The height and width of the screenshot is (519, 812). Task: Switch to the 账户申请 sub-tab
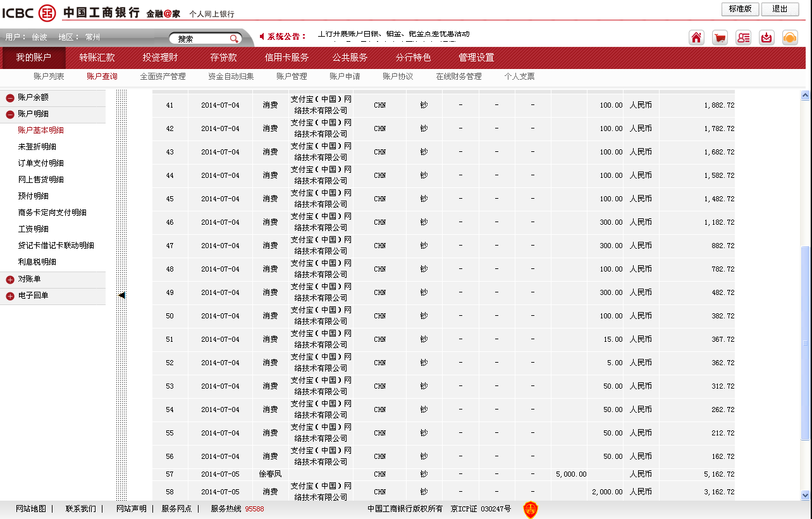(345, 77)
